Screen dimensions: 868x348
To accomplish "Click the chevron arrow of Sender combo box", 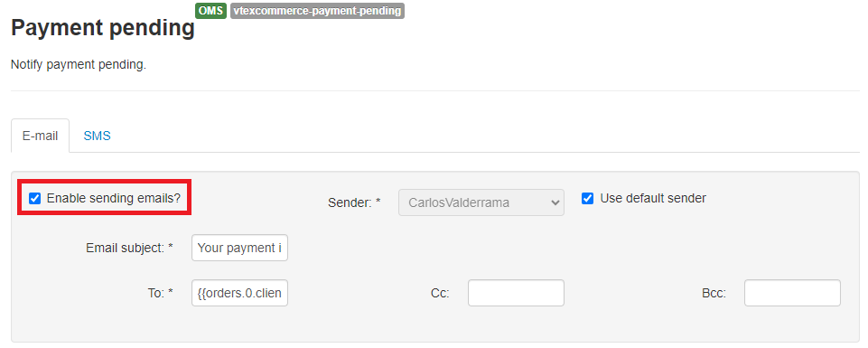I will point(555,203).
